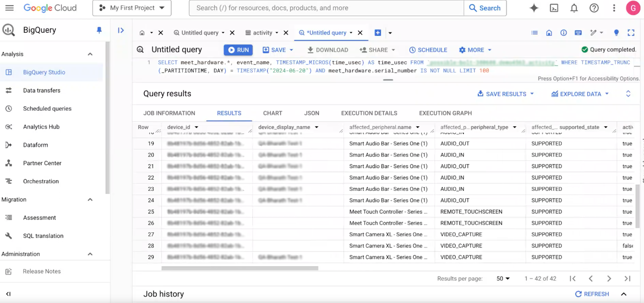This screenshot has height=303, width=644.
Task: Toggle the explorer panel collapse icon
Action: 121,30
